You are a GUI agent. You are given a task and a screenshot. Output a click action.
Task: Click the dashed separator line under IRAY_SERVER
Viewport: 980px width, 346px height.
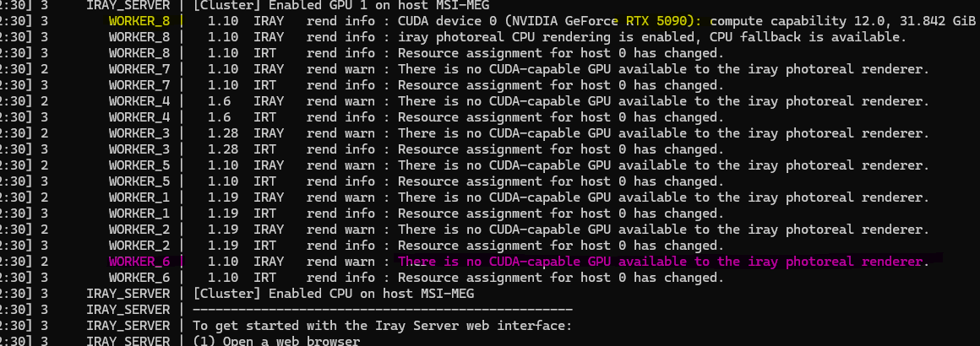click(382, 310)
